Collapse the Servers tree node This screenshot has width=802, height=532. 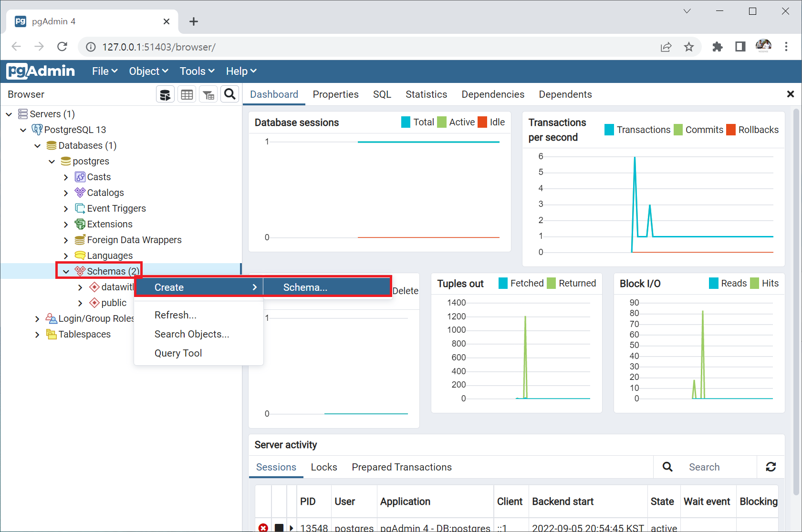point(9,114)
